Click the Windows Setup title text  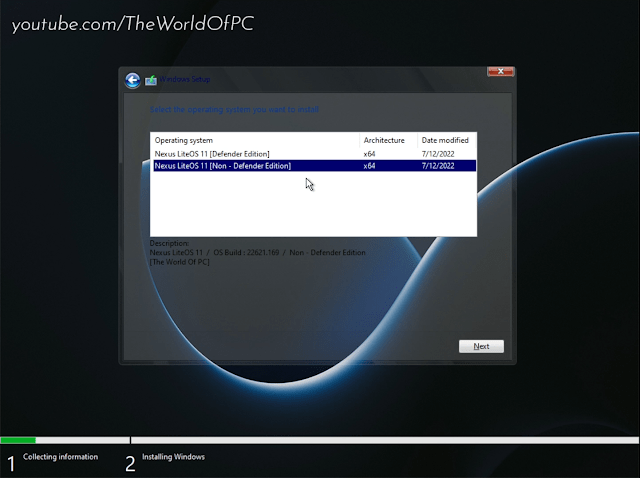coord(184,79)
